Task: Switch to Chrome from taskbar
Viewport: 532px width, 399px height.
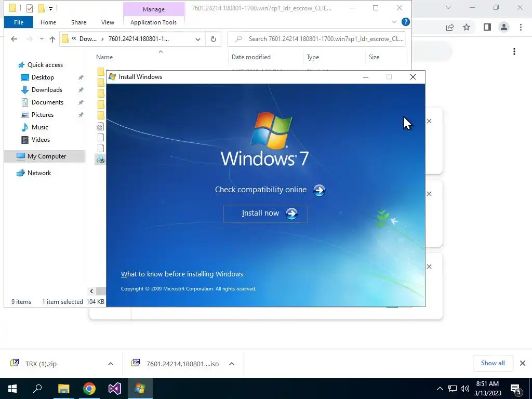Action: pyautogui.click(x=89, y=389)
